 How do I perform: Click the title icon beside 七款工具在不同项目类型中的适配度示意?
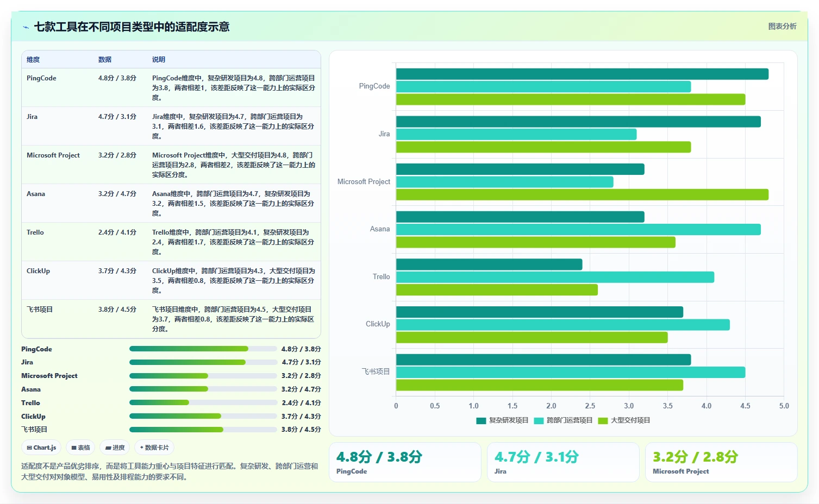point(26,27)
